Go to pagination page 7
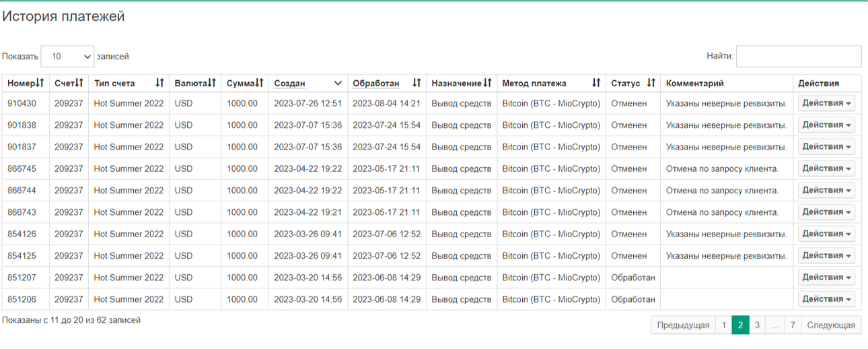 coord(793,325)
